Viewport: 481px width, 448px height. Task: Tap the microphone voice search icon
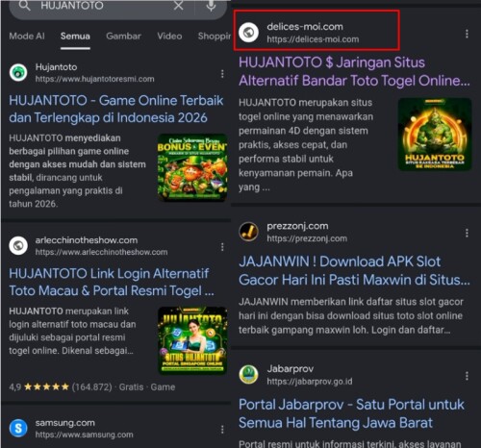[x=211, y=6]
